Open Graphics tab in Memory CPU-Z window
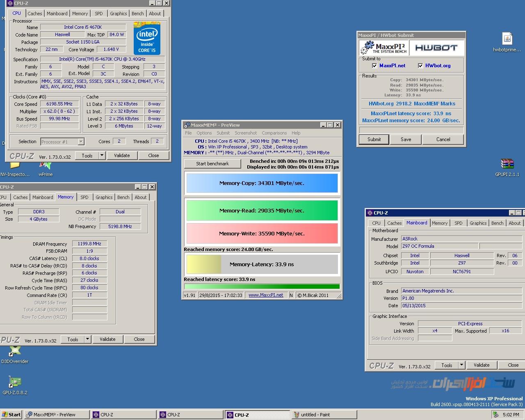This screenshot has width=525, height=420. 104,197
